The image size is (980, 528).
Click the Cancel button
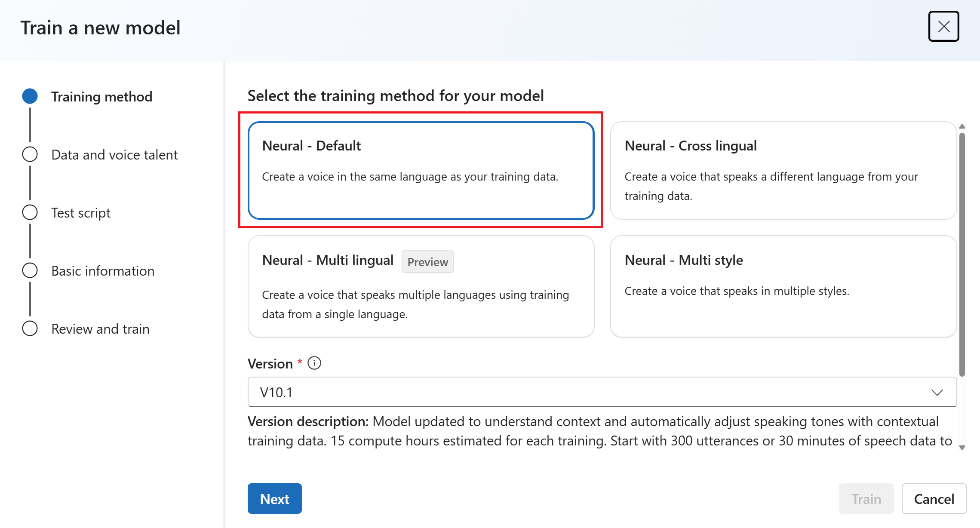pos(934,499)
